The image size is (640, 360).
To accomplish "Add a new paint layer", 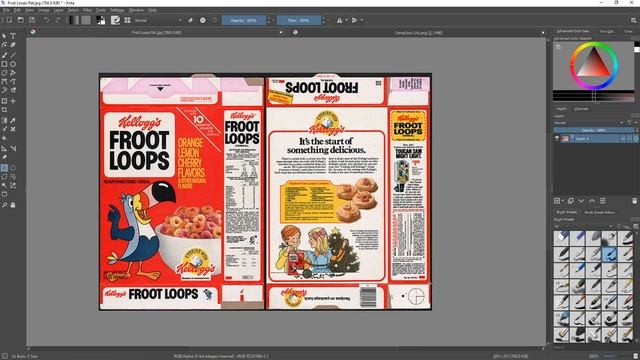I will coord(557,201).
